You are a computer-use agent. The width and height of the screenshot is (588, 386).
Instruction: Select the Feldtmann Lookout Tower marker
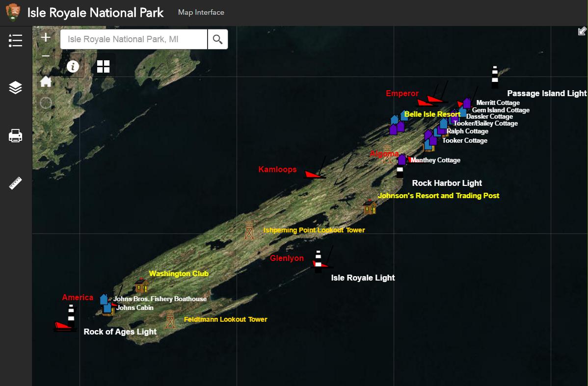pyautogui.click(x=170, y=319)
